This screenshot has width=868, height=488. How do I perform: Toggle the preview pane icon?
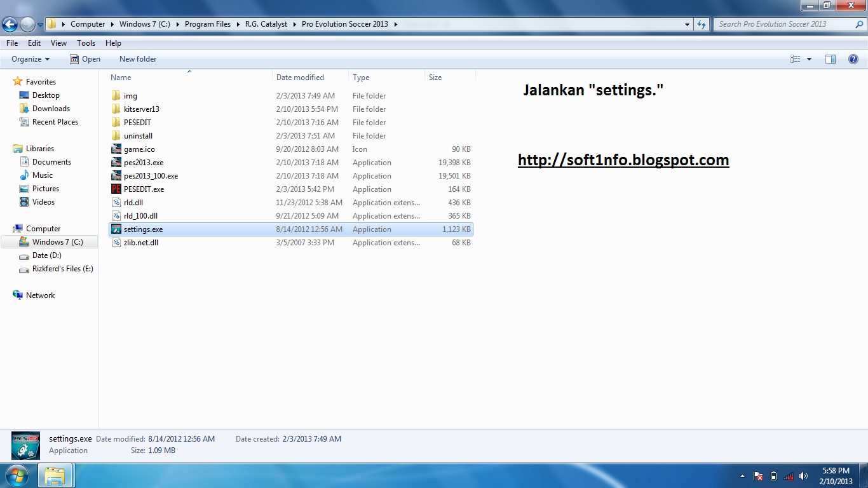click(831, 59)
